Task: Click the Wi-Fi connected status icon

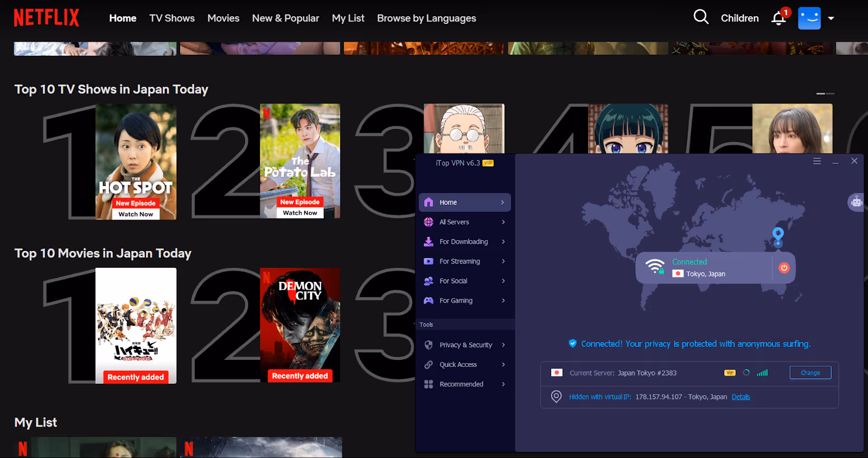Action: pos(655,266)
